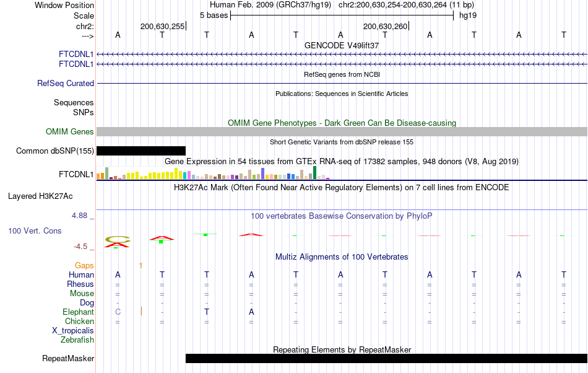
Task: Click the RepeatMasker track label
Action: coord(68,358)
